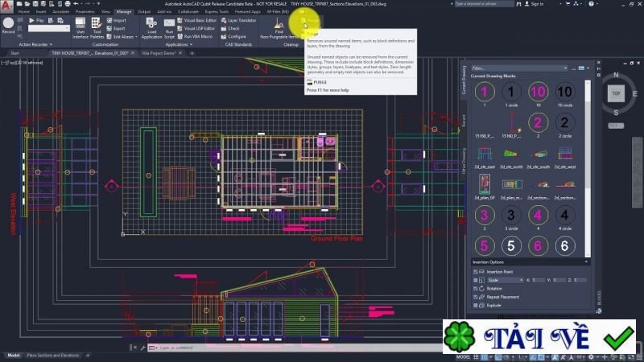Open Plans Sections and Elevations layout tab
This screenshot has width=644, height=362.
52,356
